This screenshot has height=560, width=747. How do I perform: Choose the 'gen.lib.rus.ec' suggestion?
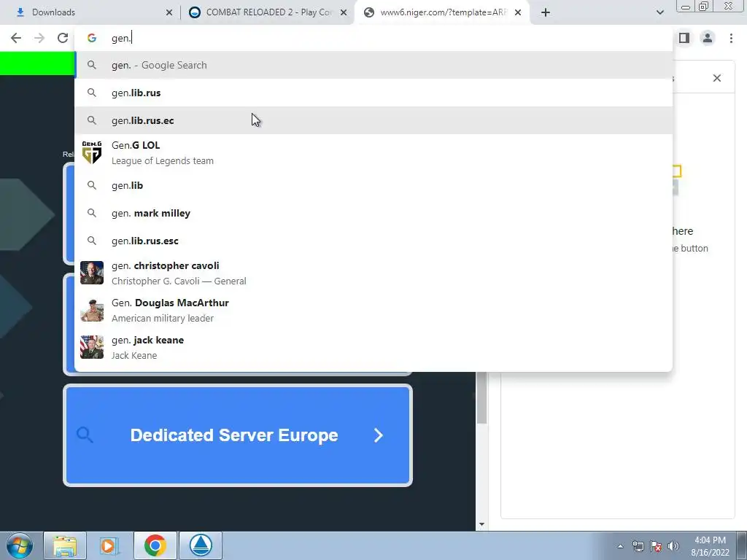coord(373,120)
